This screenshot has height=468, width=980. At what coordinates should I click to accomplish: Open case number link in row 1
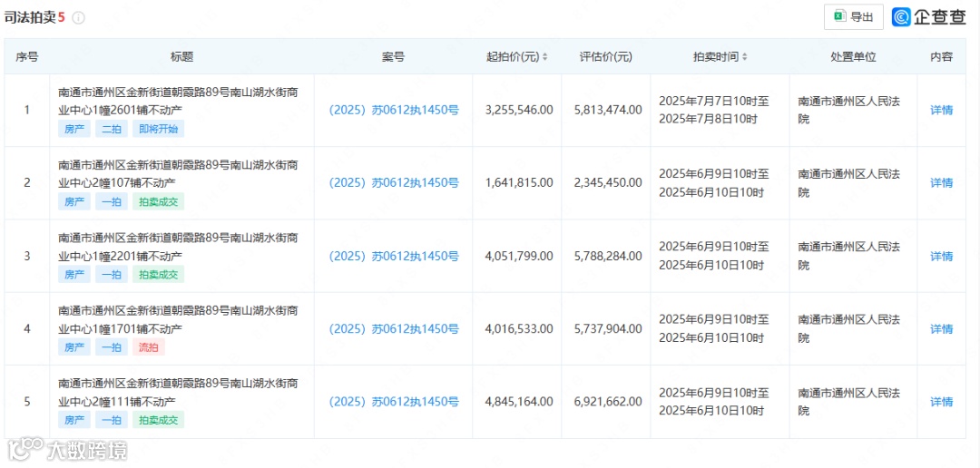(x=394, y=110)
